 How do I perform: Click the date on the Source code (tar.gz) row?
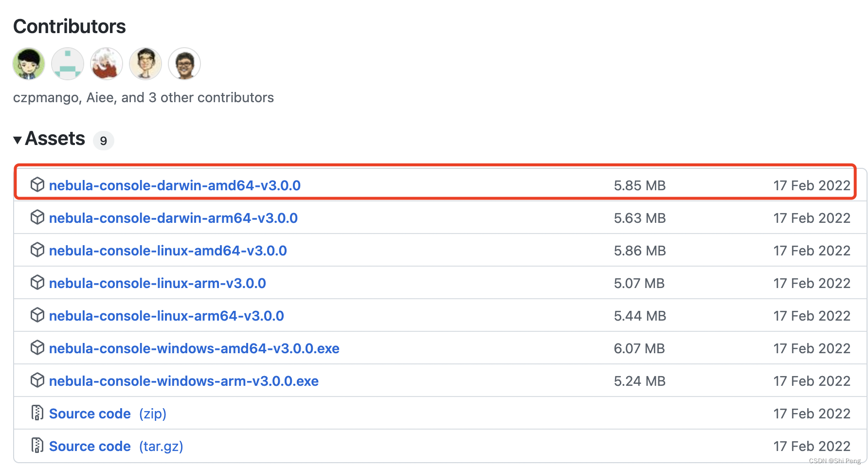point(812,446)
